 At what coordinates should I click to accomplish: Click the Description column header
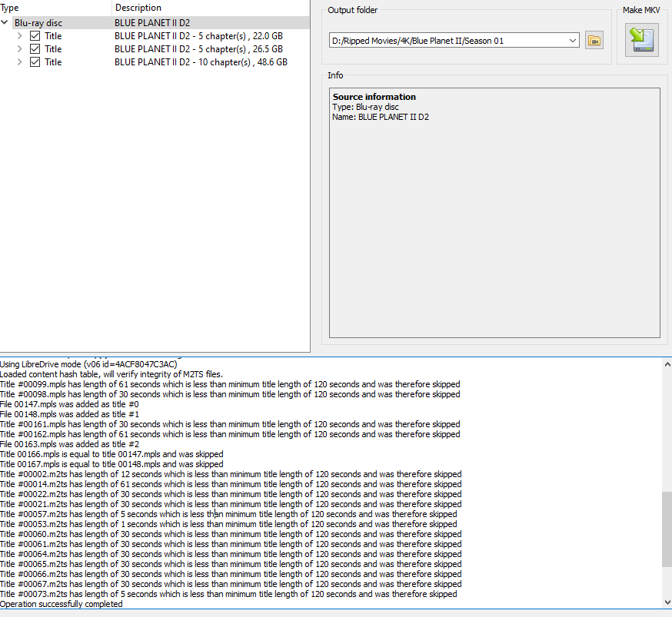(138, 8)
